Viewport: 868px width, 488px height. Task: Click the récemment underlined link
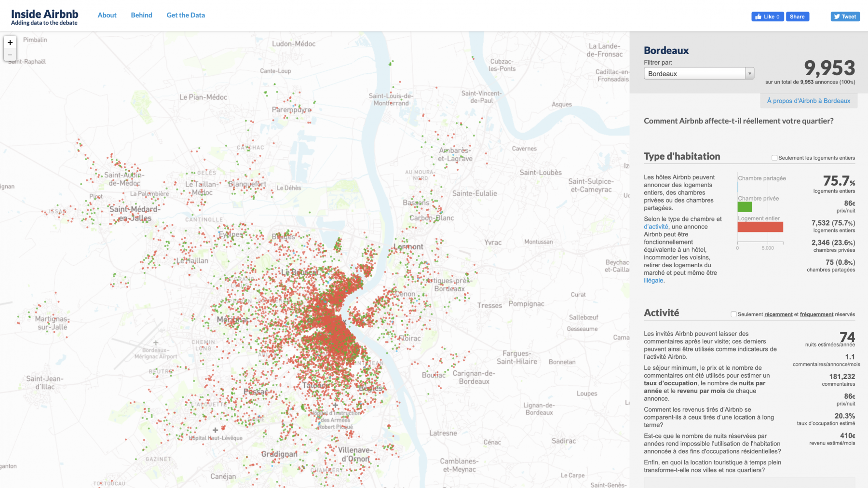[778, 314]
